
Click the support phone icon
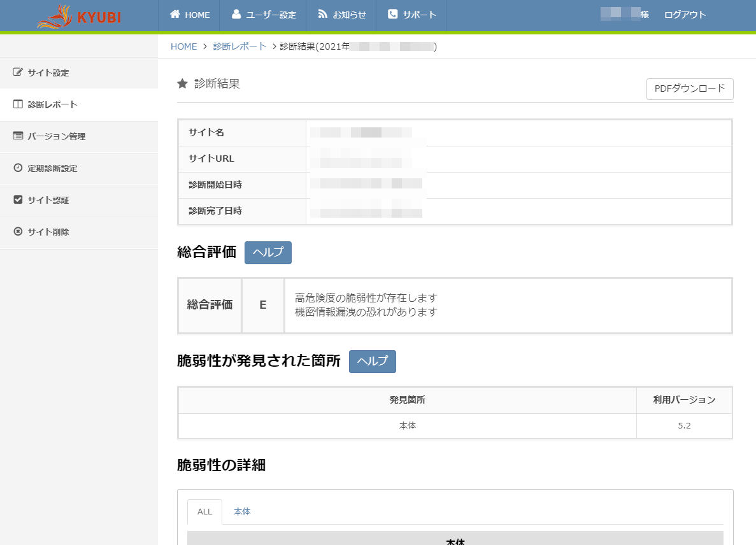392,15
